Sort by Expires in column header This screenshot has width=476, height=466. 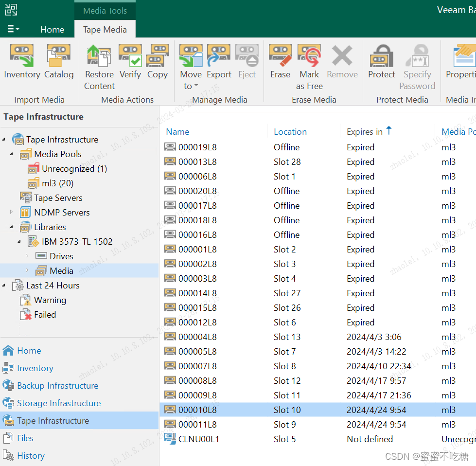(x=364, y=131)
